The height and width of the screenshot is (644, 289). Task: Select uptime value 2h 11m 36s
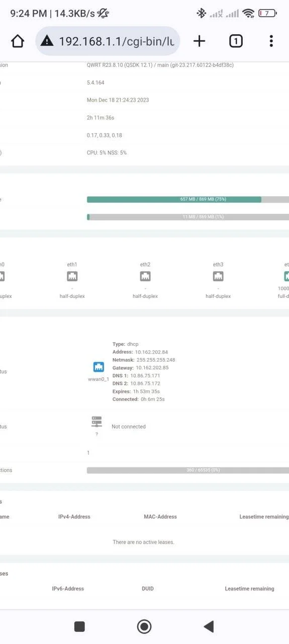[x=101, y=118]
